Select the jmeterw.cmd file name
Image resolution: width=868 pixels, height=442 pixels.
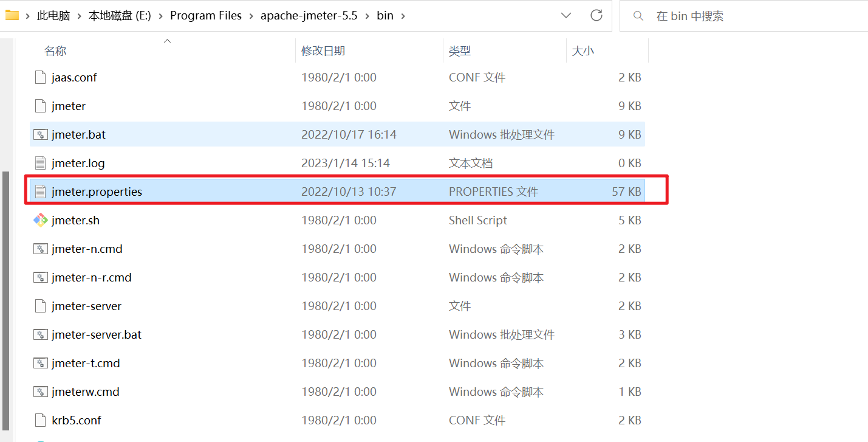coord(85,392)
